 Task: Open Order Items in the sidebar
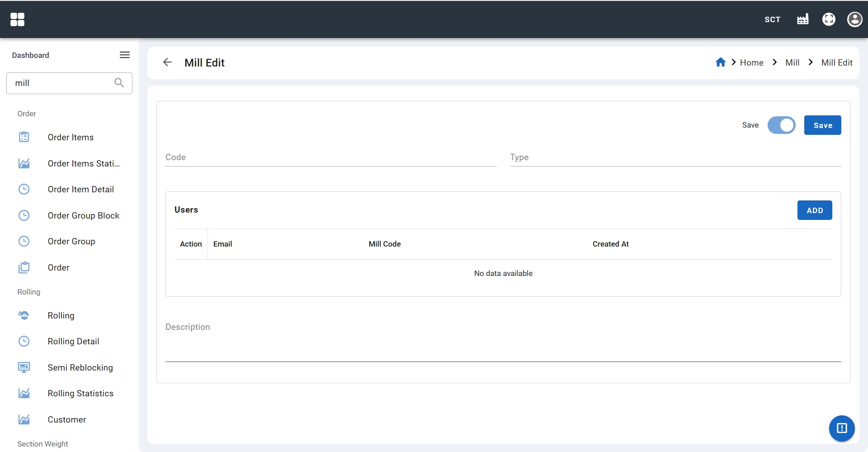[71, 138]
